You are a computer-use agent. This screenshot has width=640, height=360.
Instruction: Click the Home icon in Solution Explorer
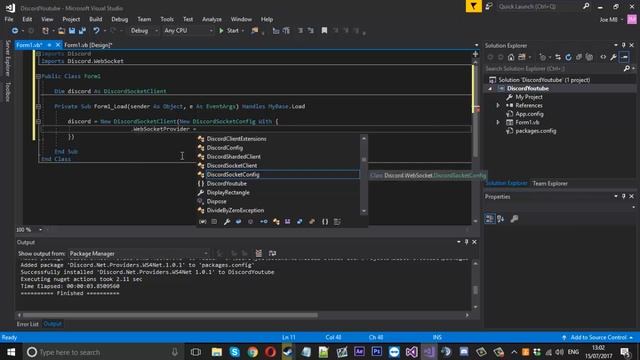[511, 57]
